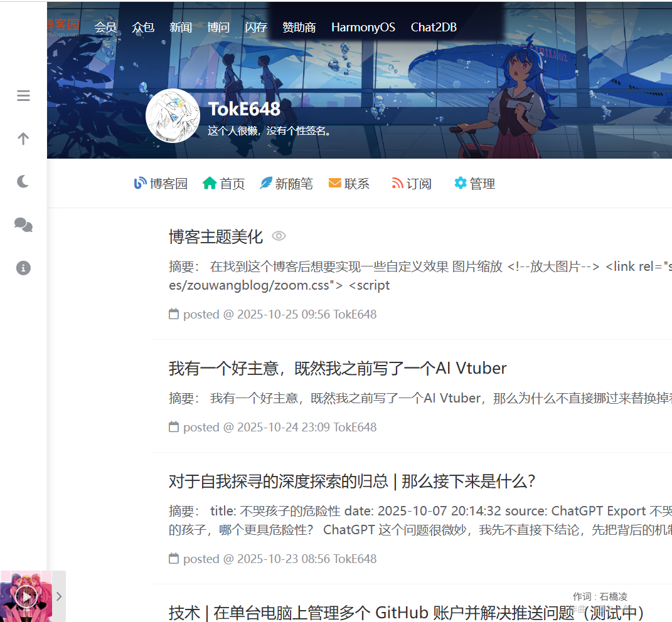Open 博问 in the top navigation

click(x=218, y=28)
